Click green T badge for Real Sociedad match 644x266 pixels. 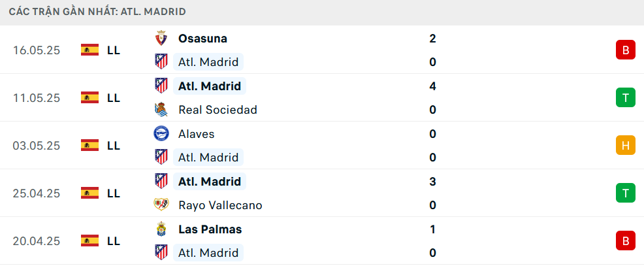pos(625,97)
